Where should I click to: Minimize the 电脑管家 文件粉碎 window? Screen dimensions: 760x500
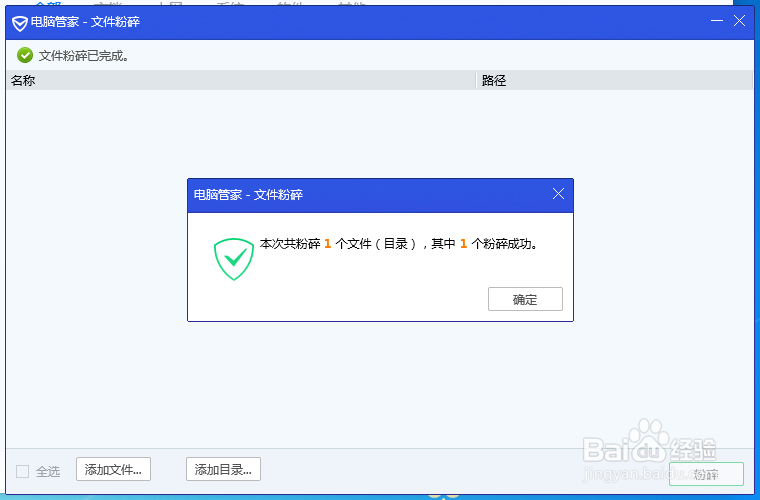716,21
